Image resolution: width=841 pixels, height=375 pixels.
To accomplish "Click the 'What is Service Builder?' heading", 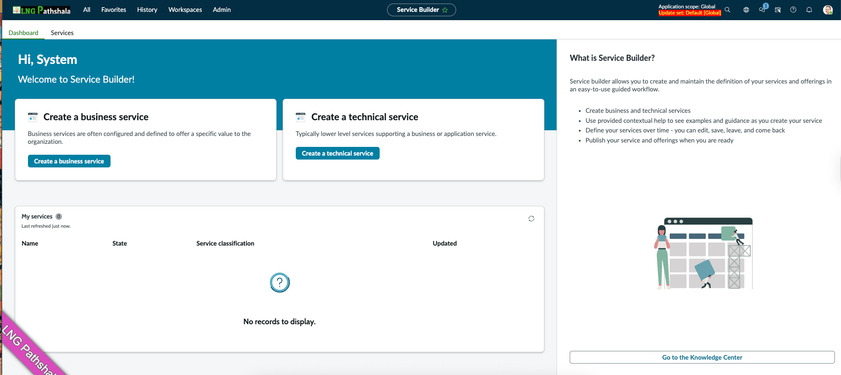I will (612, 58).
